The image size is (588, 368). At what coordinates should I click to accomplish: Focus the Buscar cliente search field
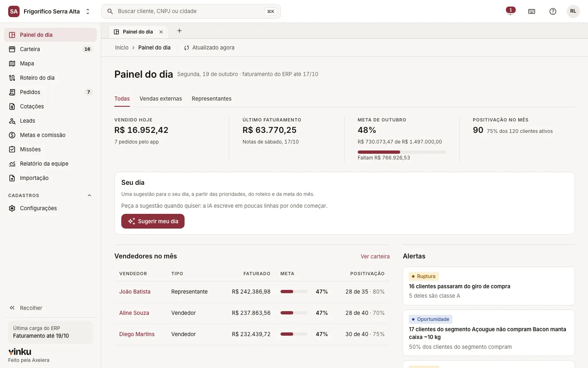point(191,11)
